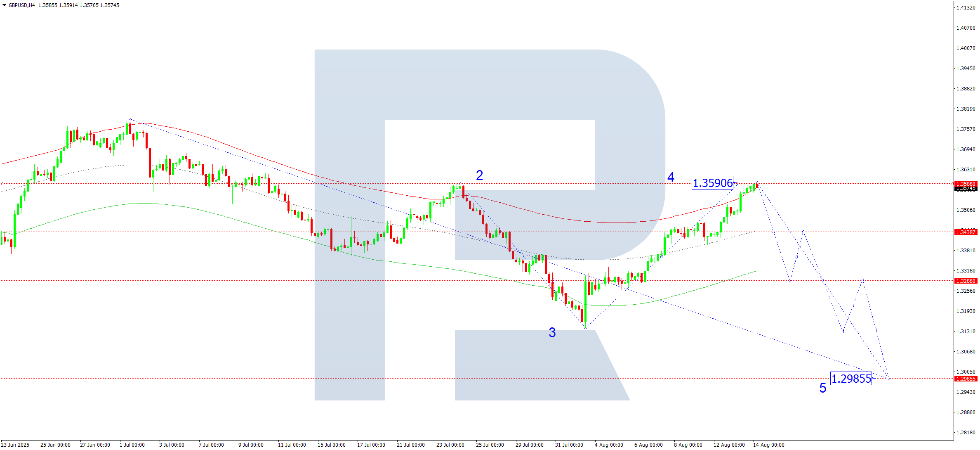This screenshot has height=450, width=980.
Task: Click the 9 Jul 00:00 date label
Action: [x=251, y=445]
